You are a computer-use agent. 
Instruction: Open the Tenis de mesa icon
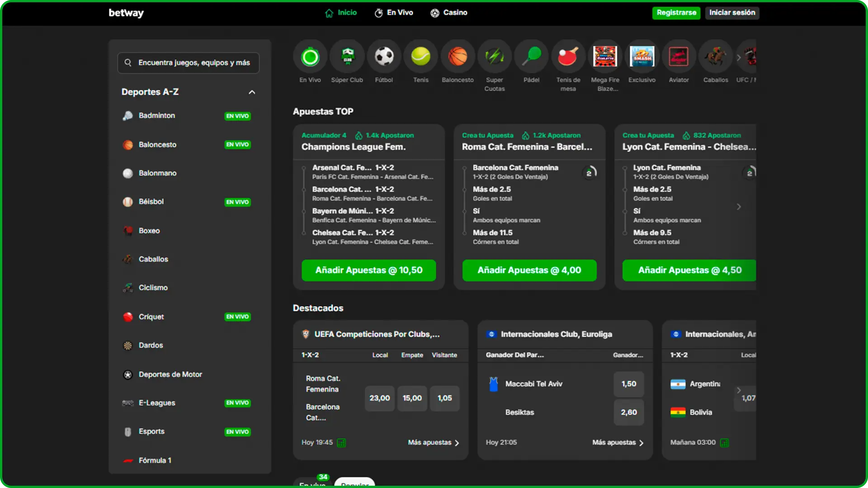tap(568, 57)
